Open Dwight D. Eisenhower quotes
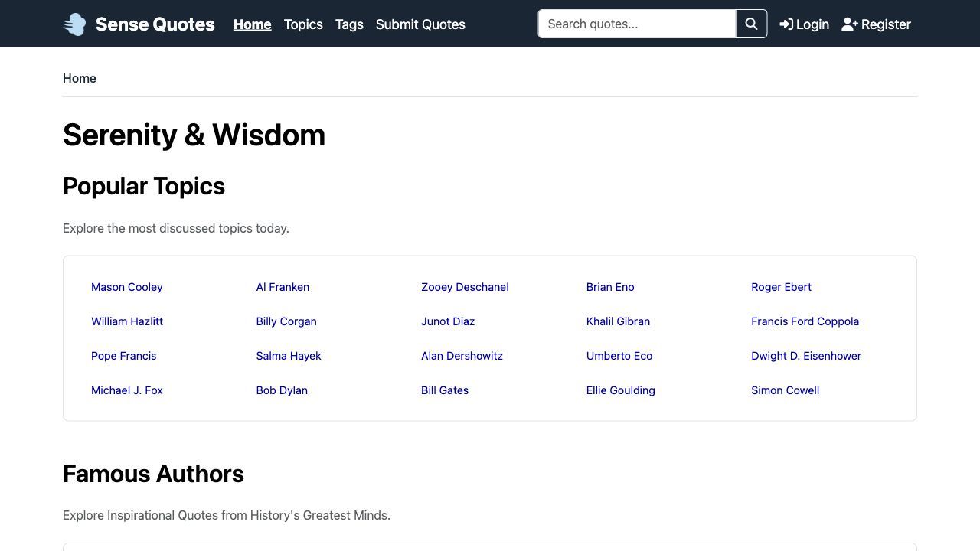The image size is (980, 551). tap(806, 356)
